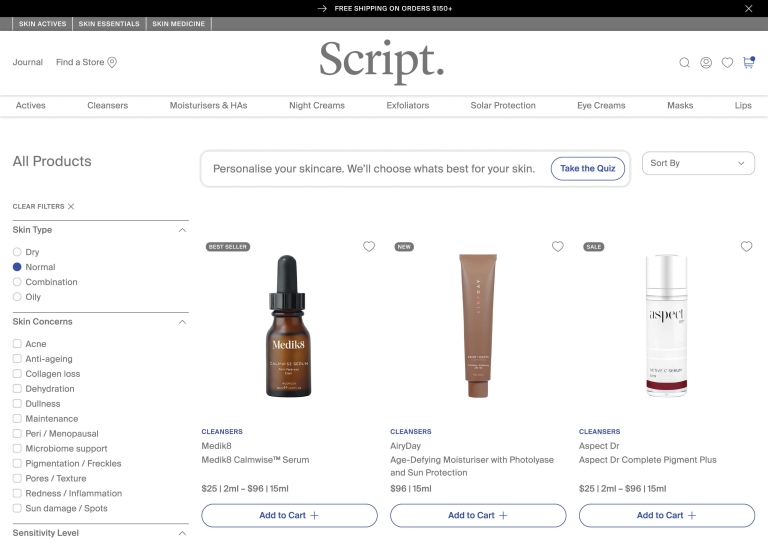The image size is (768, 549).
Task: Favourite the Medik8 Calmwise Serum heart
Action: point(369,246)
